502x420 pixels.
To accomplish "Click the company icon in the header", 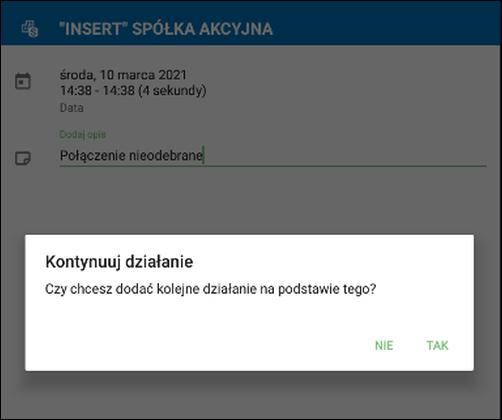I will coord(30,29).
